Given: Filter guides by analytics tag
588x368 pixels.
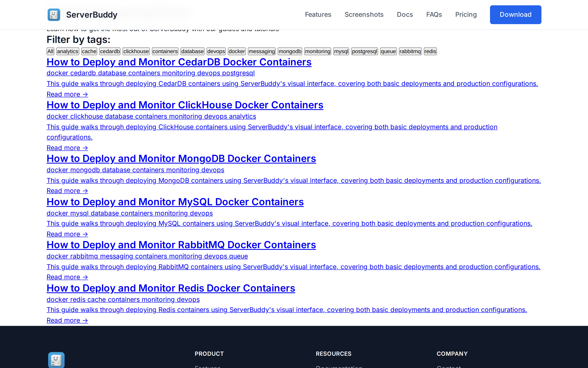Looking at the screenshot, I should [x=68, y=51].
